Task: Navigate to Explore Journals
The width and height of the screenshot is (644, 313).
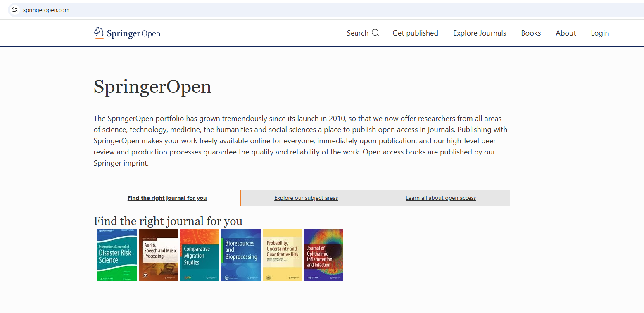Action: pos(479,33)
